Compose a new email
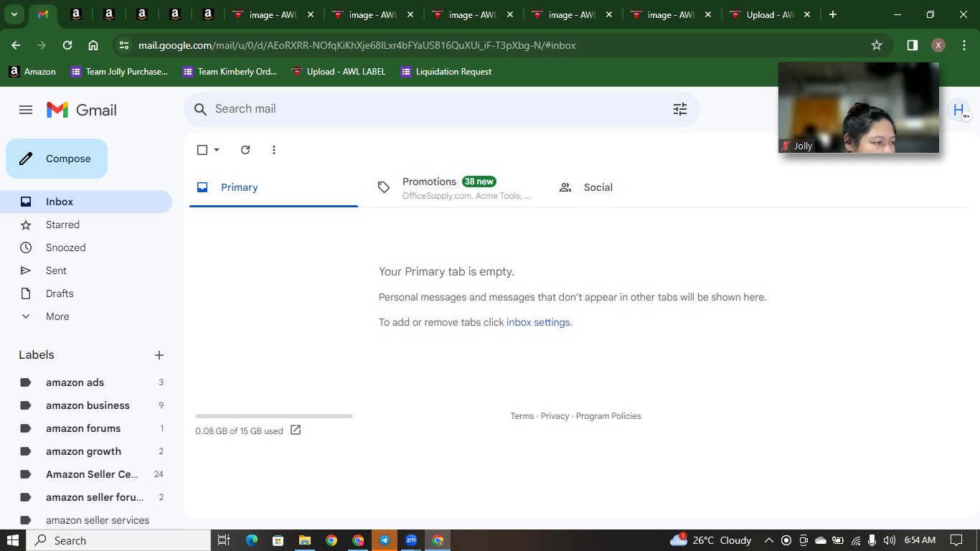Viewport: 980px width, 551px height. 57,159
